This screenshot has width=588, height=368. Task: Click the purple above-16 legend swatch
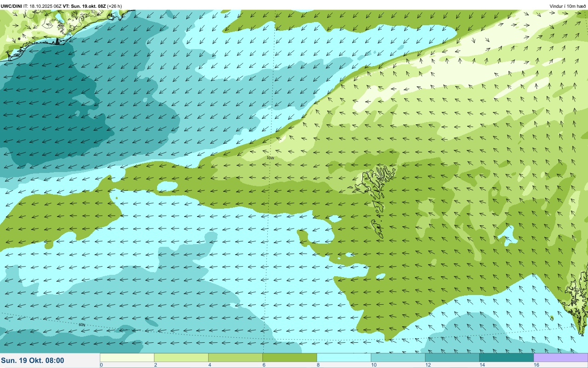tap(561, 357)
